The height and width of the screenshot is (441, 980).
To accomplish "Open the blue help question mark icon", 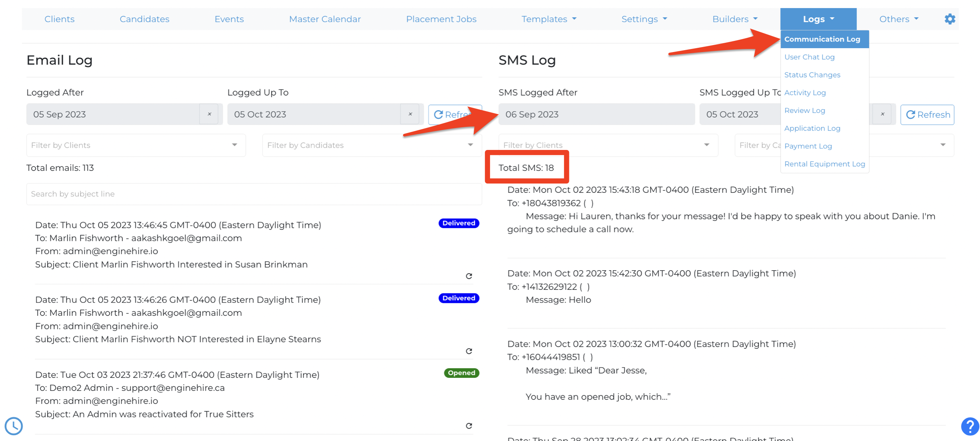I will point(970,427).
